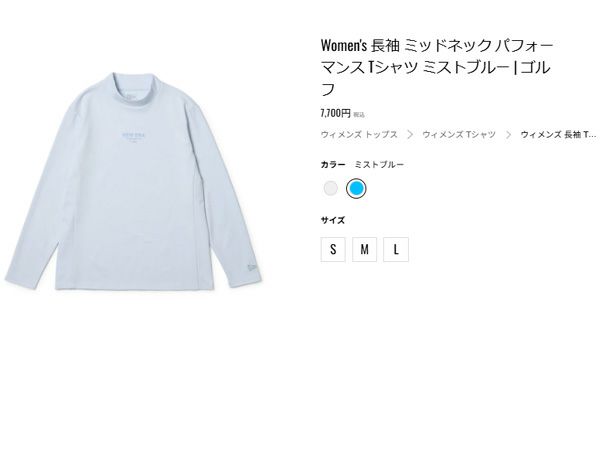Click the mist blue shirt product image
The width and height of the screenshot is (600, 450).
(x=134, y=181)
